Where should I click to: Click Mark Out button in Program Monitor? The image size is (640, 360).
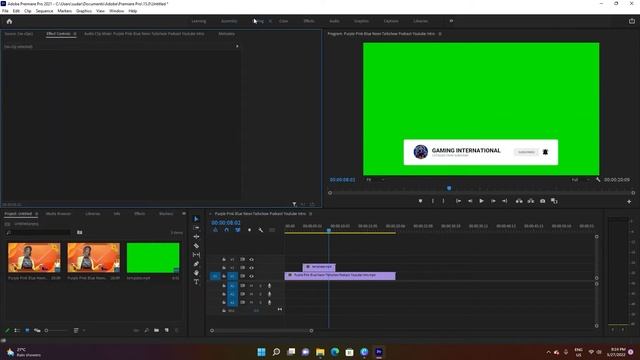pyautogui.click(x=443, y=201)
